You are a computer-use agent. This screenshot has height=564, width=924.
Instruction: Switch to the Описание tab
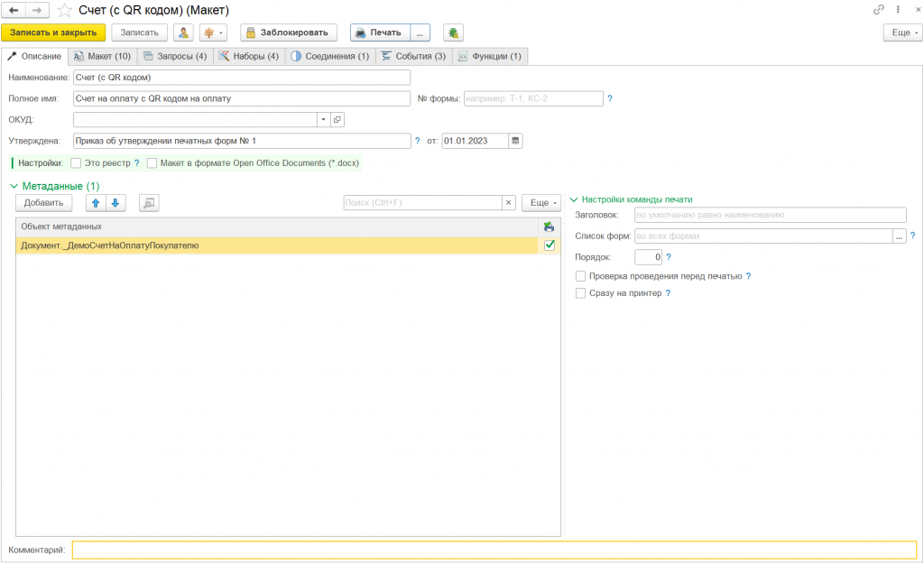34,56
